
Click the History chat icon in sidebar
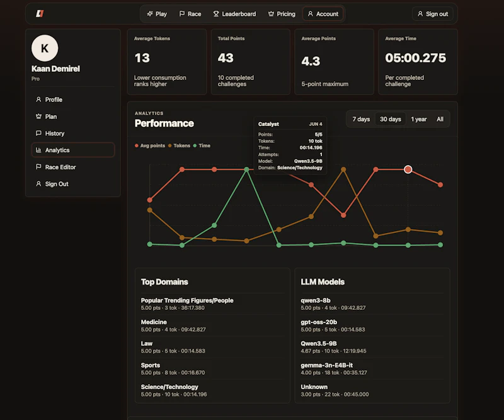click(x=38, y=133)
